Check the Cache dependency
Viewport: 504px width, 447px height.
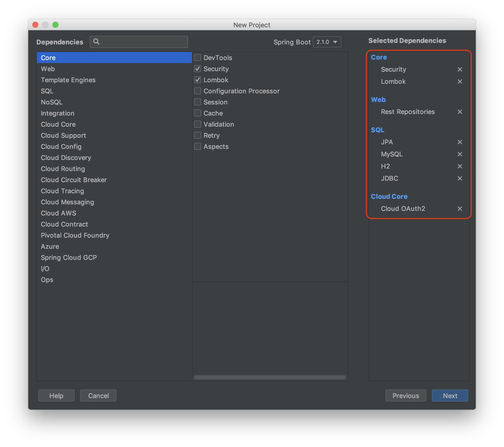pos(198,113)
